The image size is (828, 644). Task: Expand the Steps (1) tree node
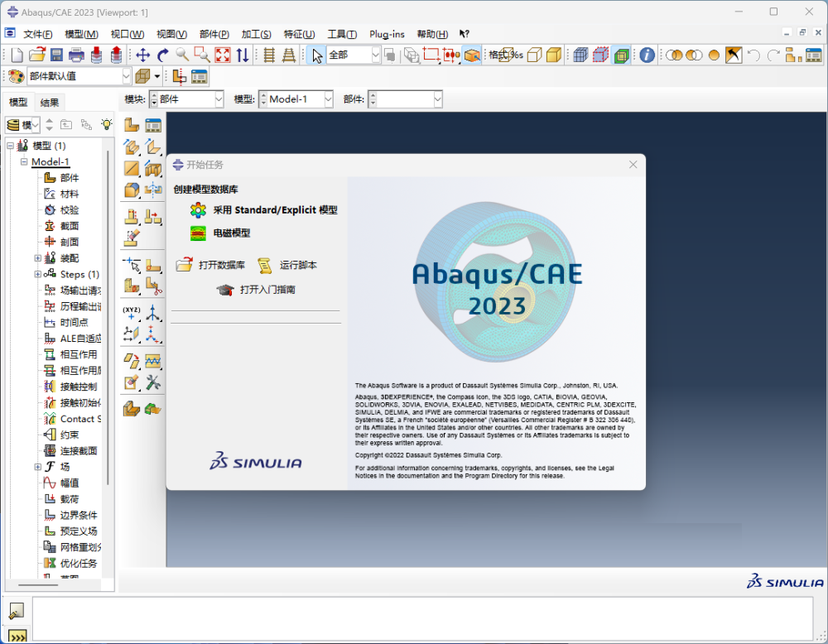pyautogui.click(x=37, y=274)
